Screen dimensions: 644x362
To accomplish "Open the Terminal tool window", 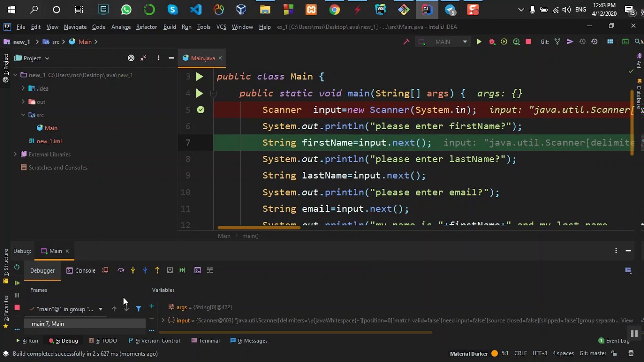I will pyautogui.click(x=205, y=341).
